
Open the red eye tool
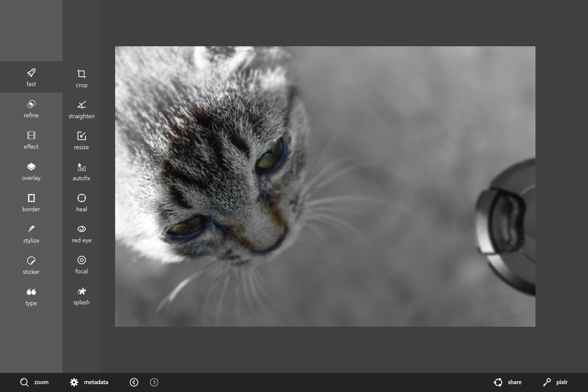coord(81,234)
